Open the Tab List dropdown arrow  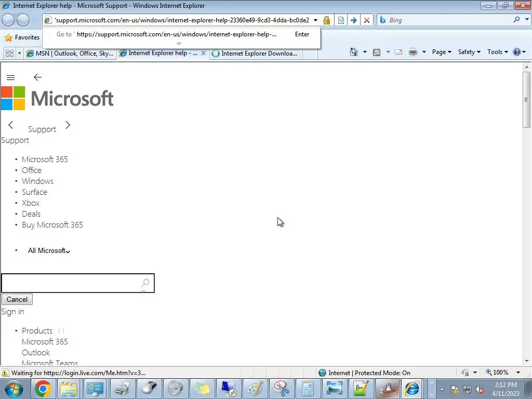coord(19,54)
